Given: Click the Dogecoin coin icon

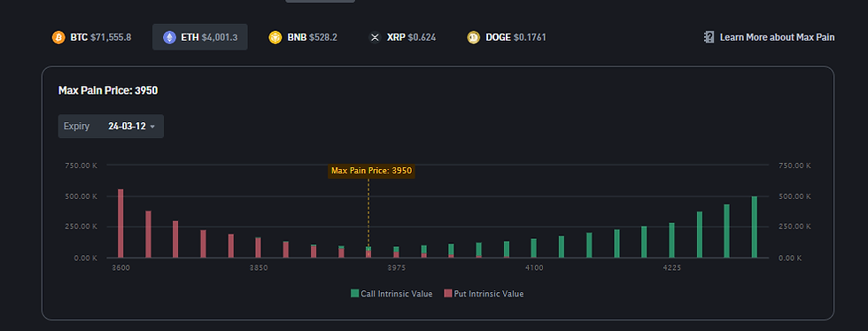Looking at the screenshot, I should tap(473, 37).
